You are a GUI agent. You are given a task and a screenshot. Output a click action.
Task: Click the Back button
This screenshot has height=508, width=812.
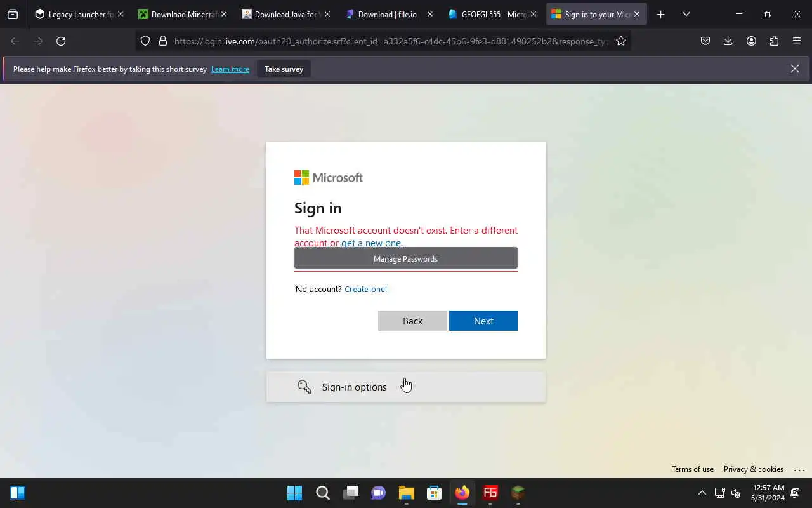412,321
